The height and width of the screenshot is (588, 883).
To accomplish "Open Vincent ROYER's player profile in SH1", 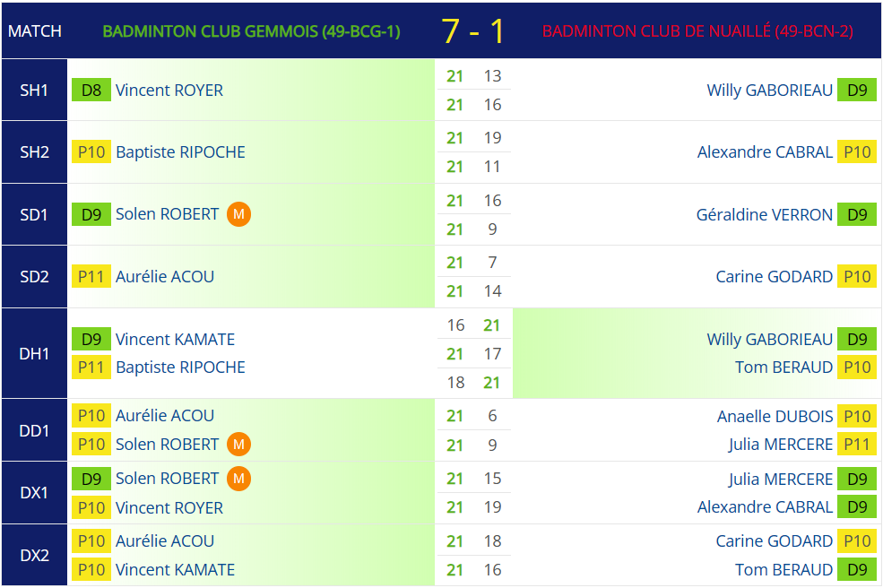I will (x=169, y=91).
